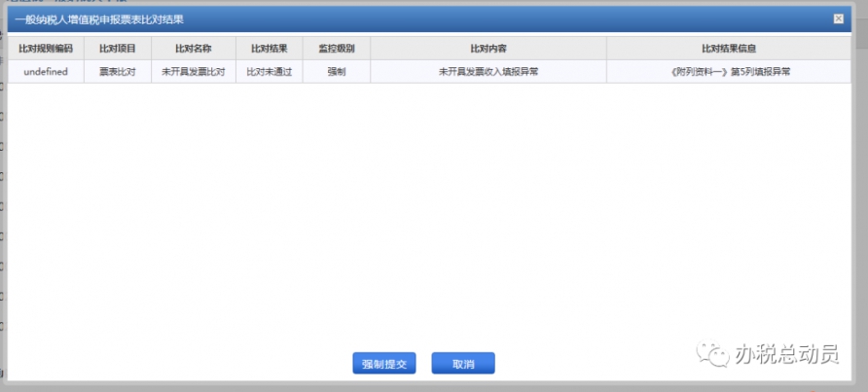Click the 票表比对 cell

pos(118,72)
